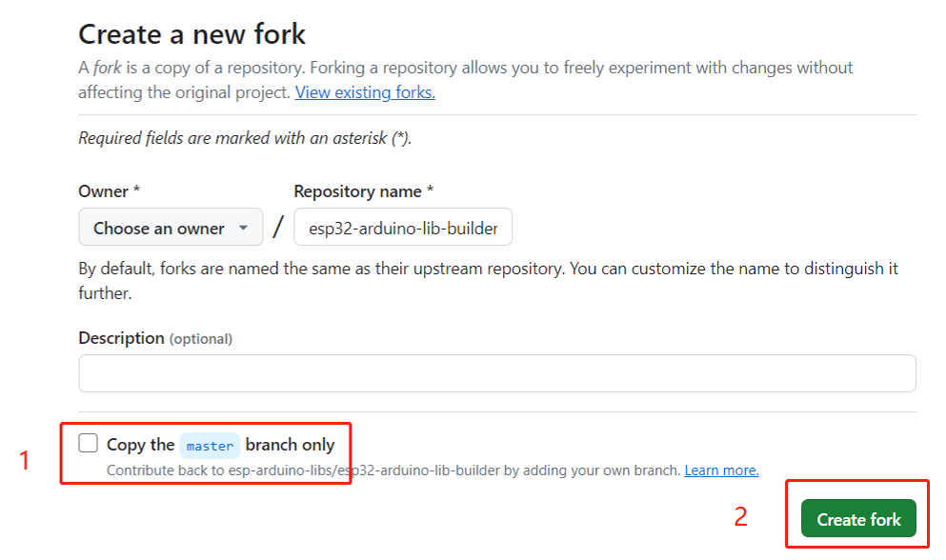
Task: Follow the Learn more link
Action: pyautogui.click(x=721, y=470)
